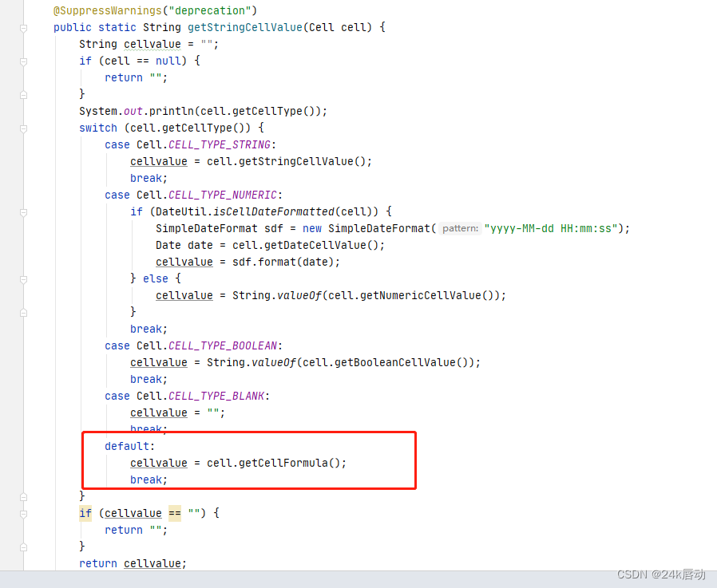Screen dimensions: 717x588
Task: Place caret on the cellvalue variable declaration
Action: pos(153,44)
